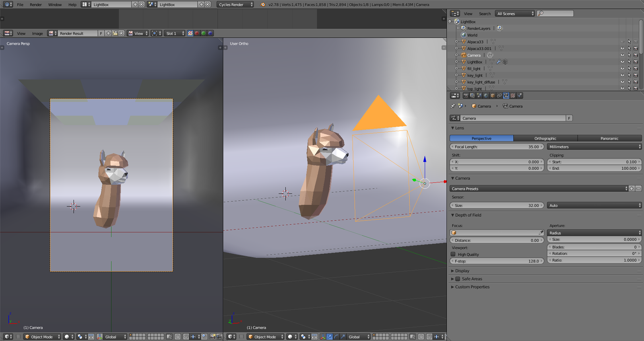644x341 pixels.
Task: Expand the Display panel
Action: tap(462, 271)
